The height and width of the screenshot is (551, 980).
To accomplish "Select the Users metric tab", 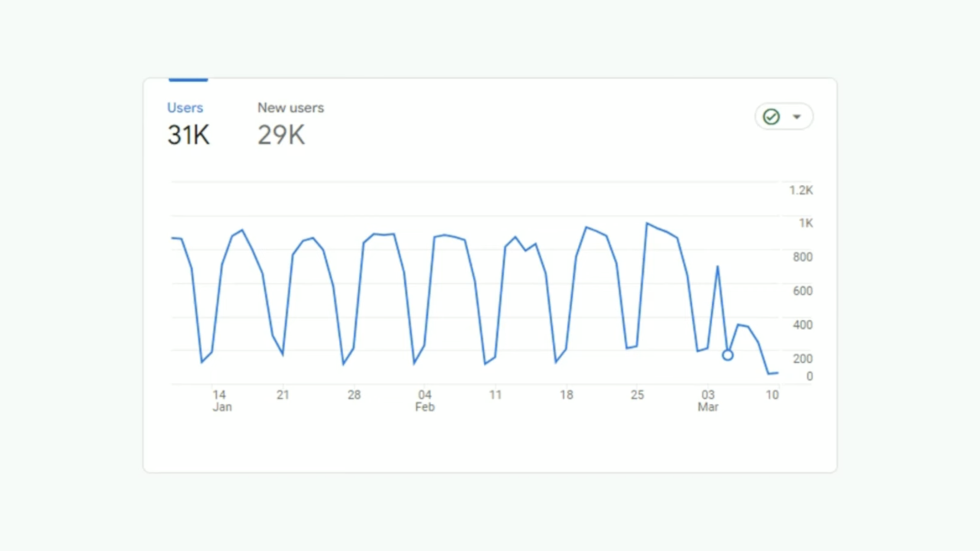I will point(185,108).
